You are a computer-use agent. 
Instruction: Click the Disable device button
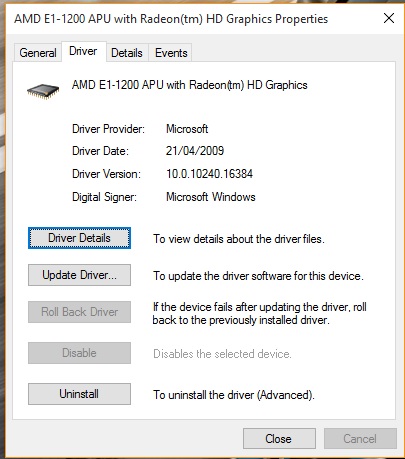pyautogui.click(x=79, y=353)
